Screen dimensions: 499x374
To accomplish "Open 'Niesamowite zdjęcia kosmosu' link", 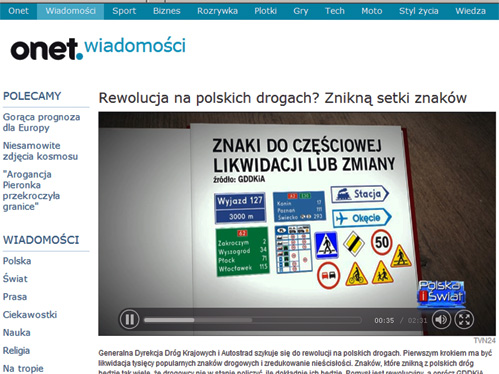I will click(40, 151).
